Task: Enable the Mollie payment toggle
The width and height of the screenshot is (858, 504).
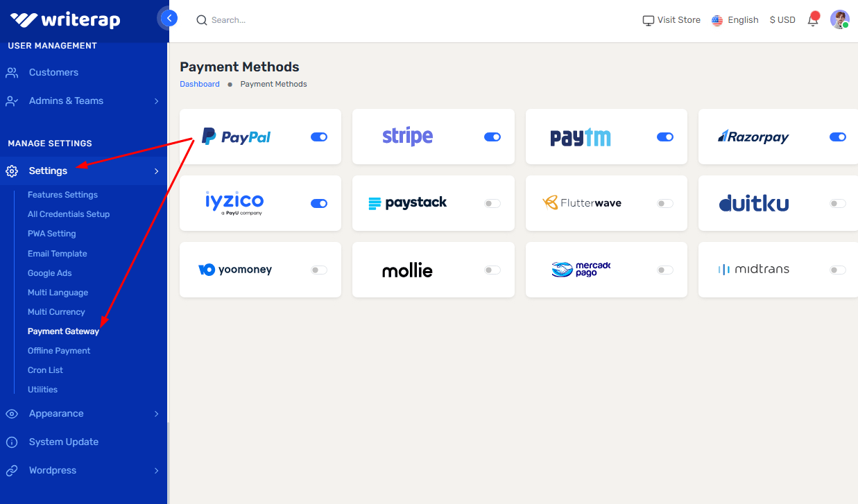Action: tap(492, 270)
